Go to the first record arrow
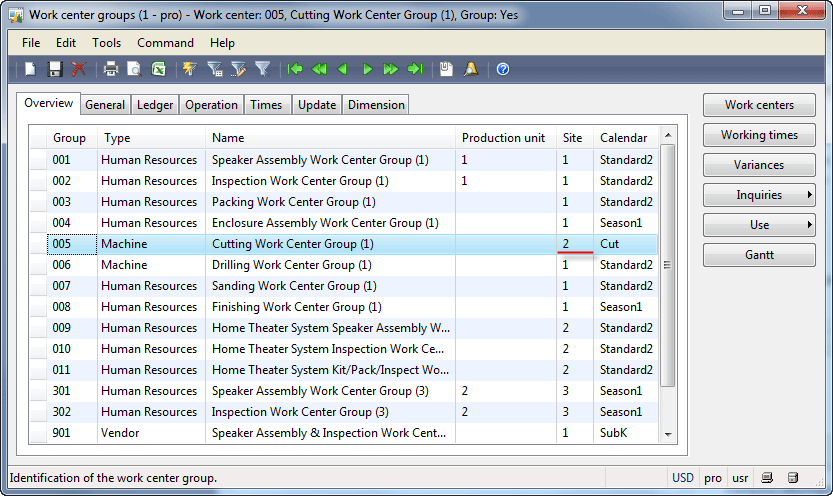This screenshot has height=496, width=833. coord(295,69)
